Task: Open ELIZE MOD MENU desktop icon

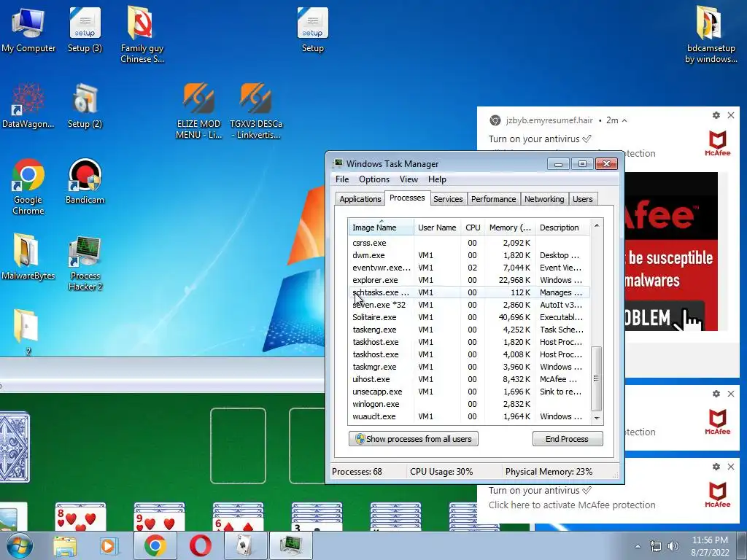Action: pyautogui.click(x=198, y=111)
